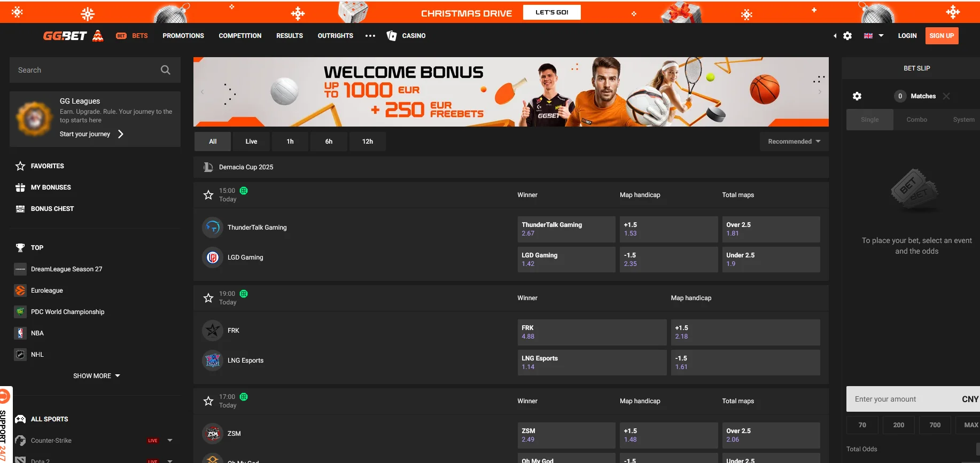Open Favorites star in sidebar
The height and width of the screenshot is (463, 980).
coord(20,166)
